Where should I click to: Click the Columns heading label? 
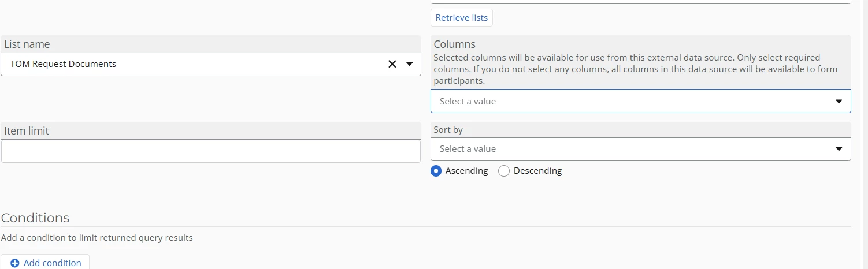tap(454, 44)
